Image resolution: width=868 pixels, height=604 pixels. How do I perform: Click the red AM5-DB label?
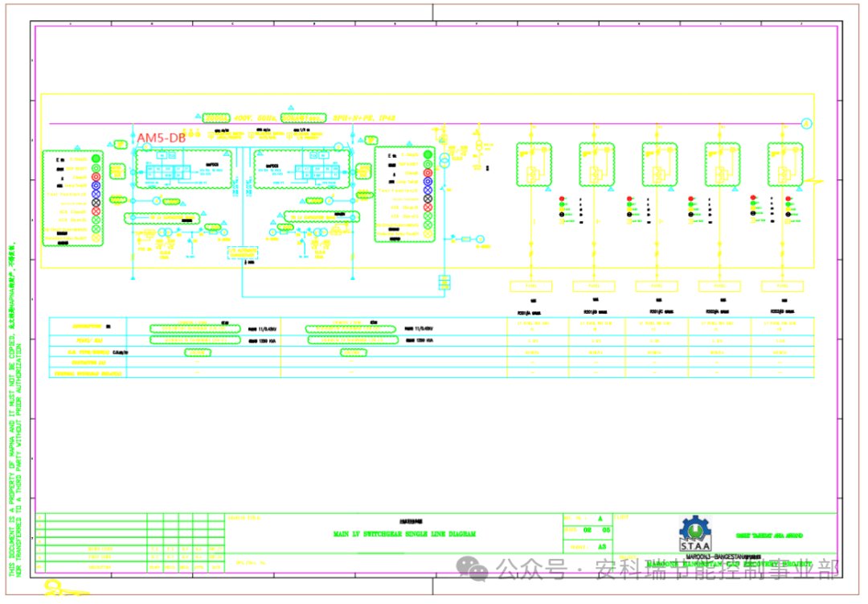click(x=161, y=138)
